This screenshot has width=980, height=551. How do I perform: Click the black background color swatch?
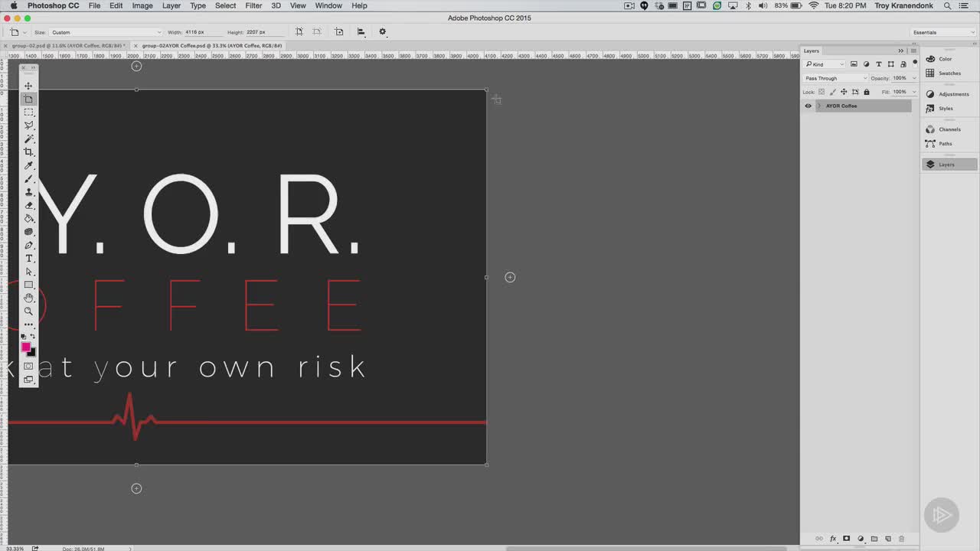click(x=32, y=353)
